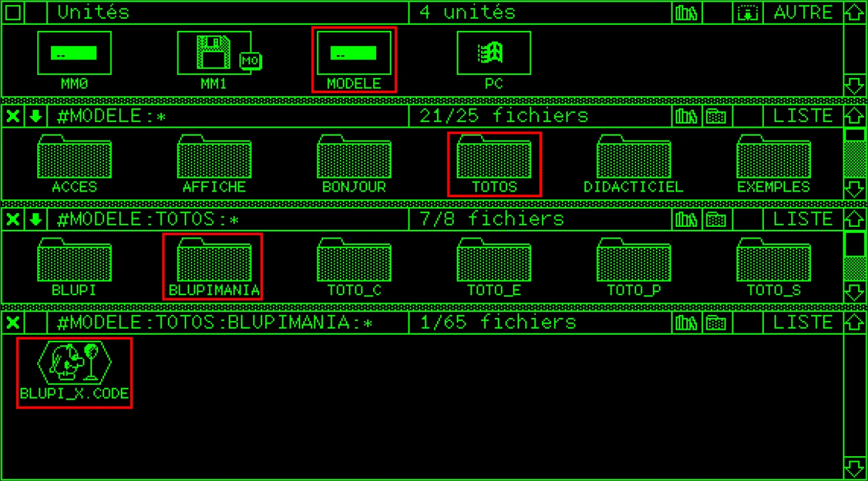The height and width of the screenshot is (481, 868).
Task: Click the books icon in Unités header
Action: (686, 12)
